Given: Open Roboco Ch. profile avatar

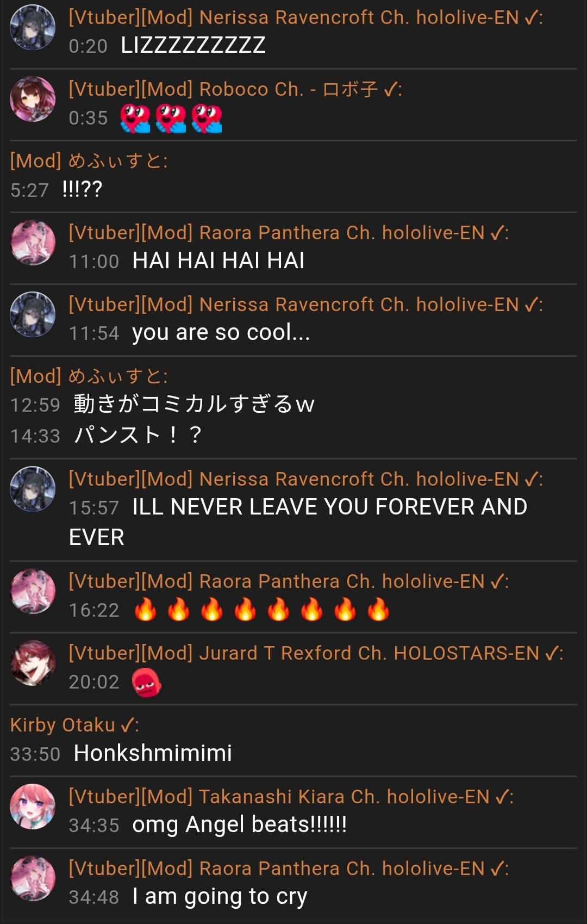Looking at the screenshot, I should pos(33,99).
